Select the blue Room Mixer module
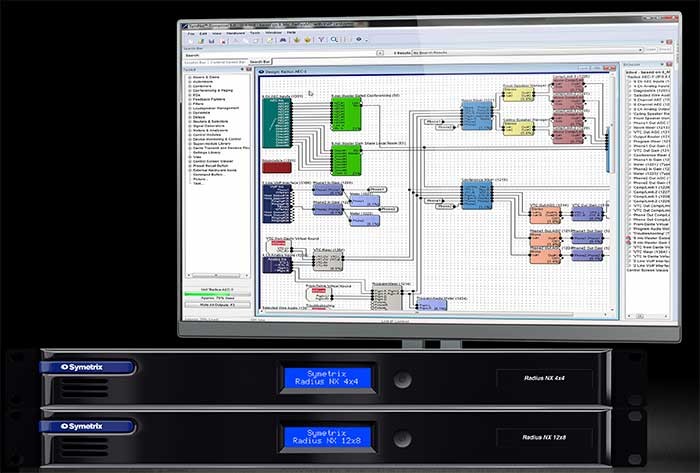The image size is (700, 473). pos(477,116)
